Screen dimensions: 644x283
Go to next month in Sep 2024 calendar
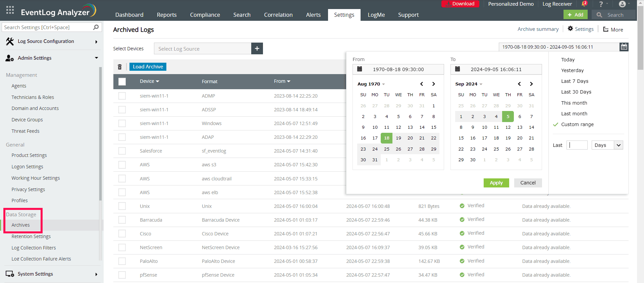click(x=531, y=84)
